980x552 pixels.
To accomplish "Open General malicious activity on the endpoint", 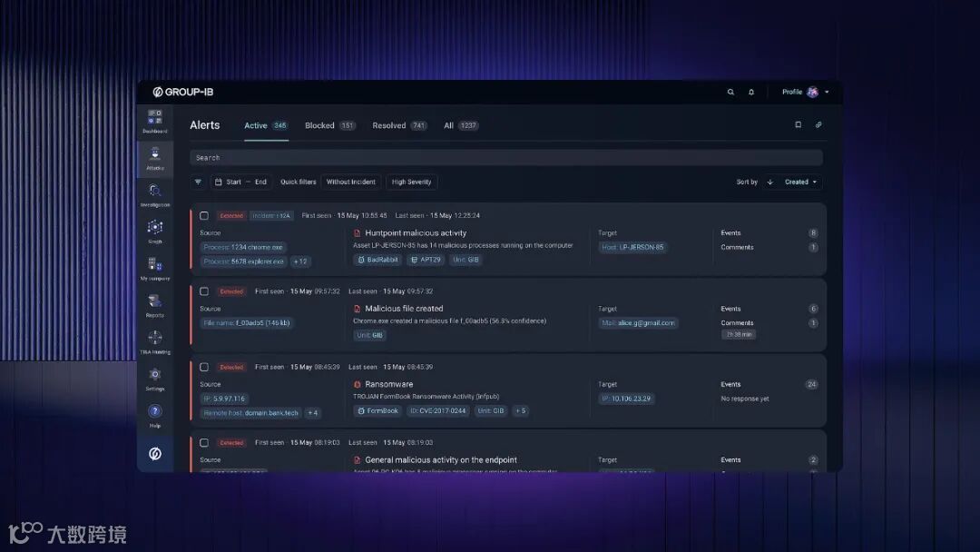I will [x=441, y=460].
